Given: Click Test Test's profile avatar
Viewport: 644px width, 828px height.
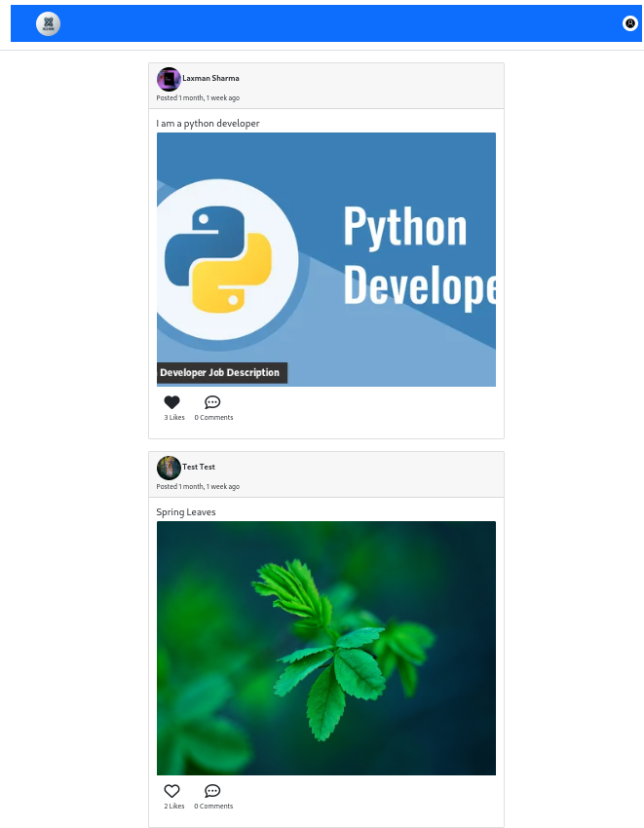Looking at the screenshot, I should click(169, 468).
